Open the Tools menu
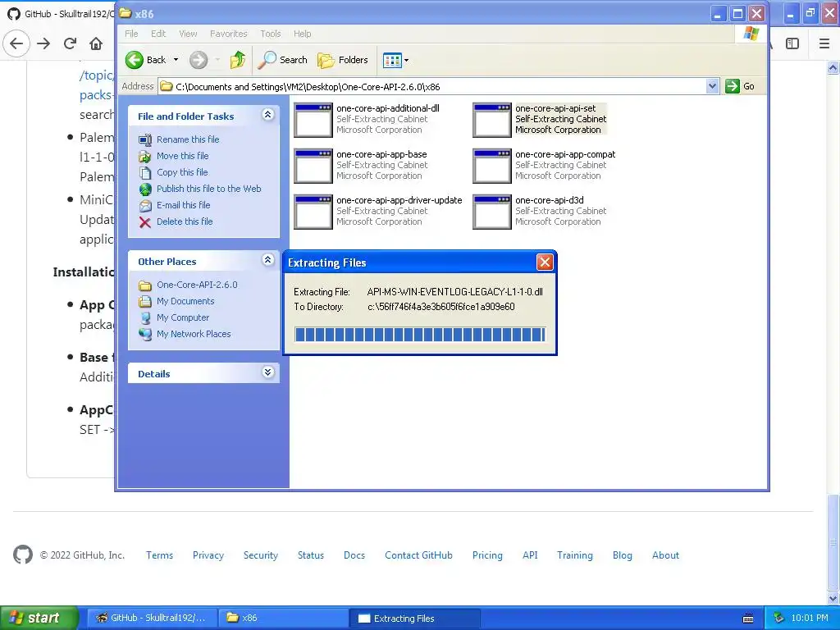Image resolution: width=840 pixels, height=630 pixels. coord(271,34)
